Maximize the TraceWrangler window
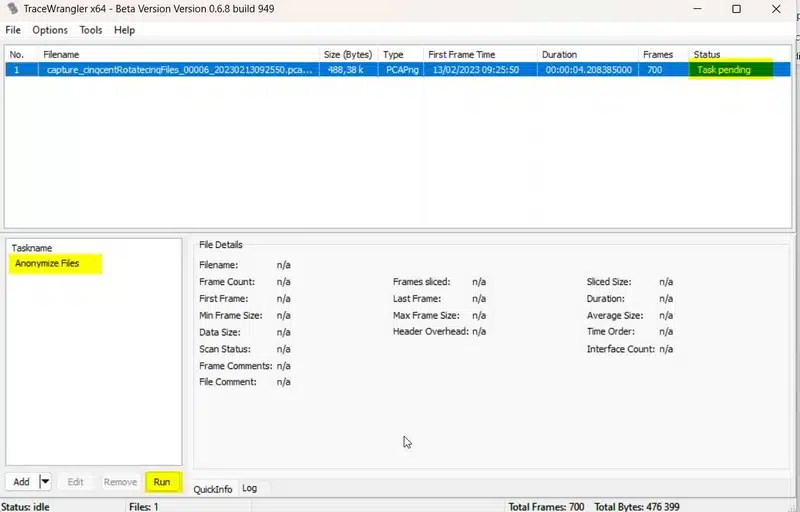The image size is (800, 512). [736, 9]
